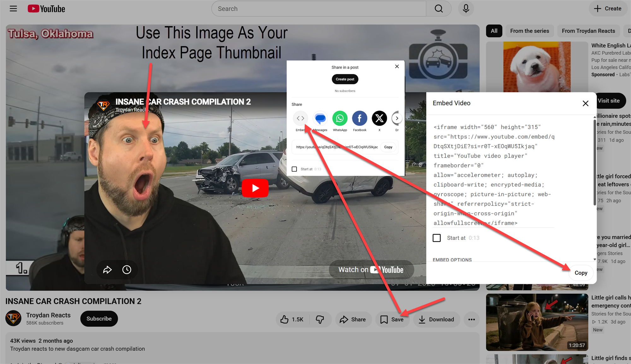The height and width of the screenshot is (364, 631).
Task: Open more actions three-dot menu
Action: coord(471,319)
